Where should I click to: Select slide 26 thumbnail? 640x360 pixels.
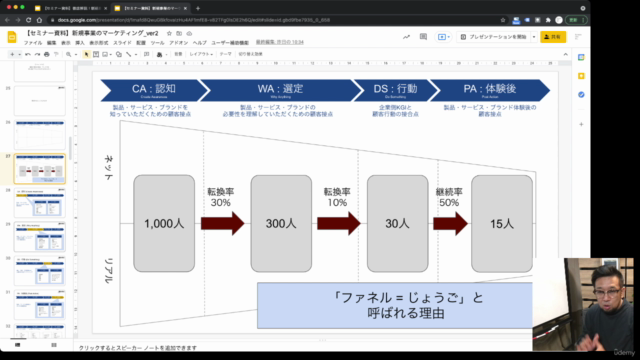click(x=40, y=135)
